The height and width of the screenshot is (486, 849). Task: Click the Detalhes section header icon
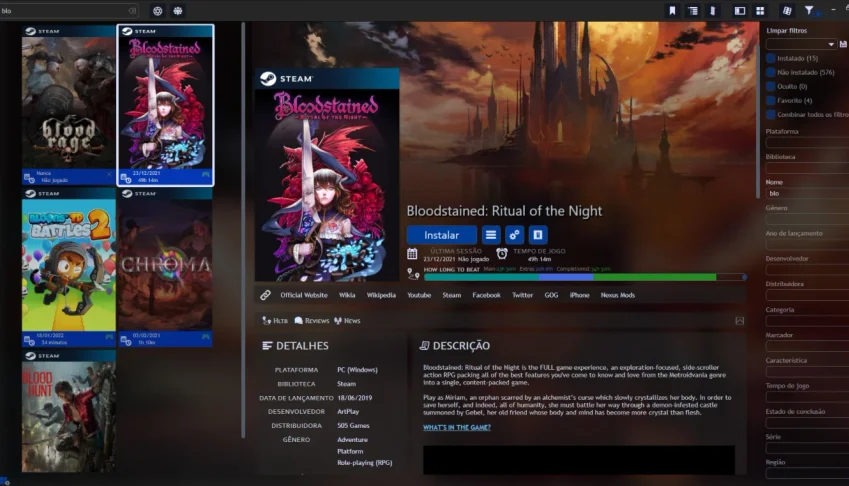coord(267,346)
